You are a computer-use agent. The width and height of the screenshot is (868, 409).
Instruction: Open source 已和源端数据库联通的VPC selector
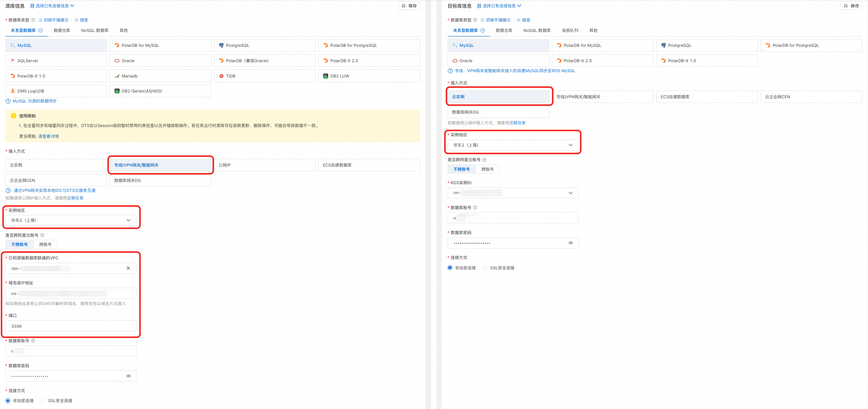click(x=71, y=268)
